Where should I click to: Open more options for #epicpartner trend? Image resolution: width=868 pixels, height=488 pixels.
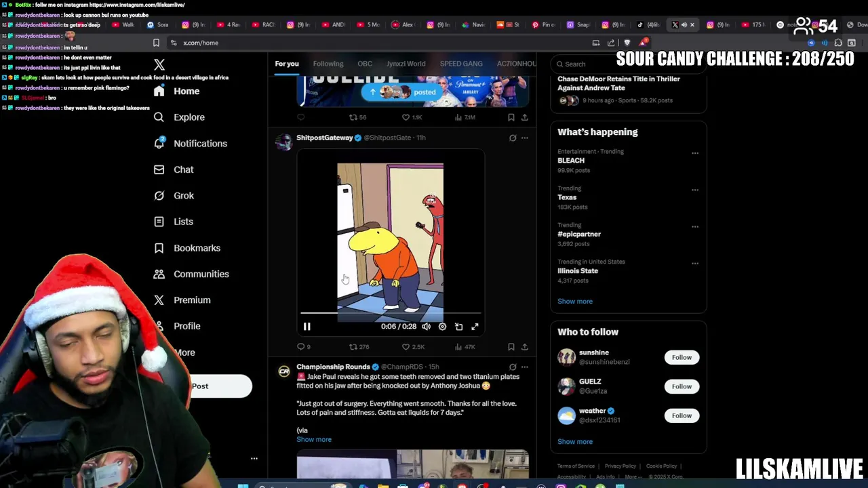pos(694,226)
